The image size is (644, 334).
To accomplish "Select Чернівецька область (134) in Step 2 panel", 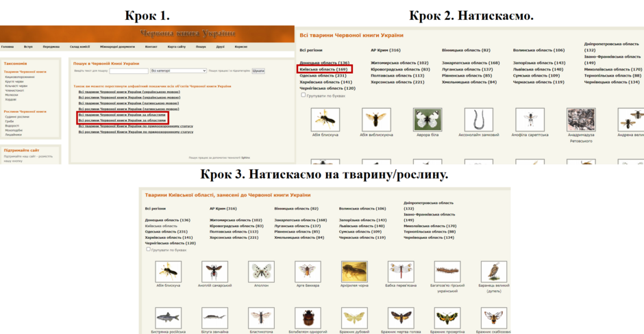I will coord(612,82).
